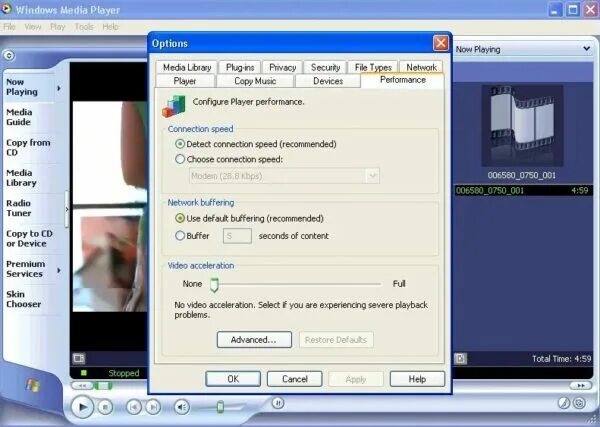This screenshot has width=600, height=427.
Task: Mute the player volume
Action: (x=182, y=407)
